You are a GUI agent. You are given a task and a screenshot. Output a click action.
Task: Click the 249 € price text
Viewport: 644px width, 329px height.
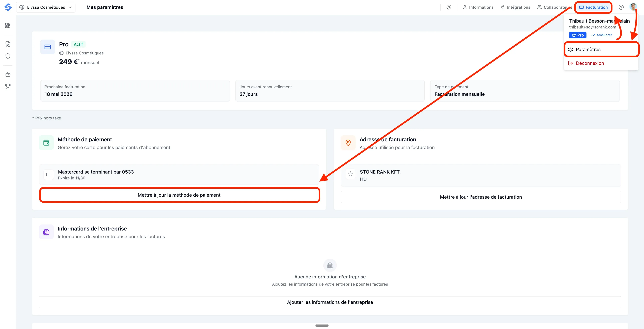(x=68, y=62)
